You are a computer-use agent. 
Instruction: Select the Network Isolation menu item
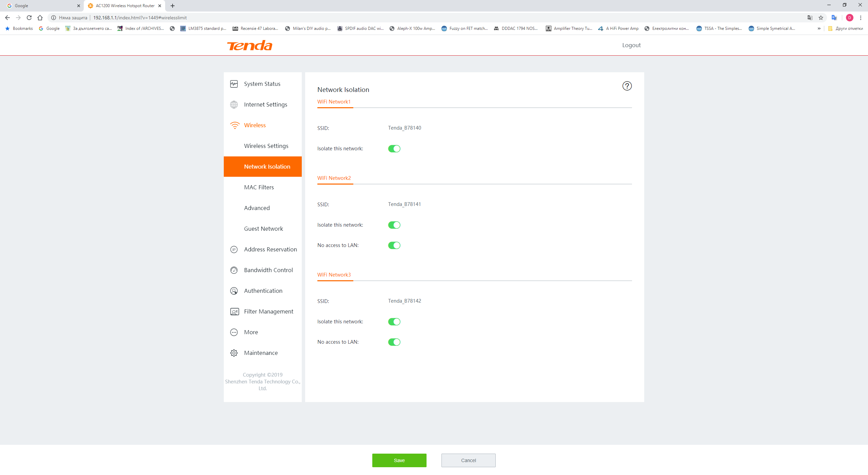coord(263,167)
